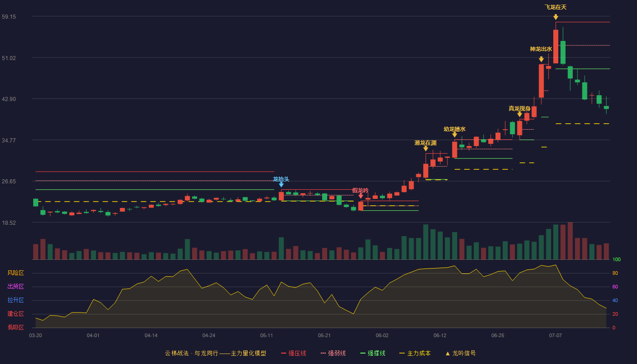637x364 pixels.
Task: Click the 拉升区 zone label
Action: 16,300
